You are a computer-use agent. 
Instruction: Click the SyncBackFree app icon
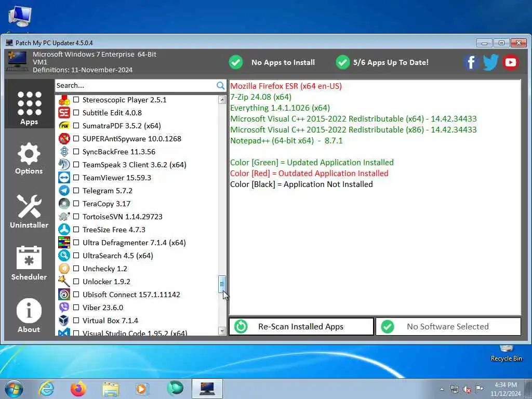pos(64,152)
